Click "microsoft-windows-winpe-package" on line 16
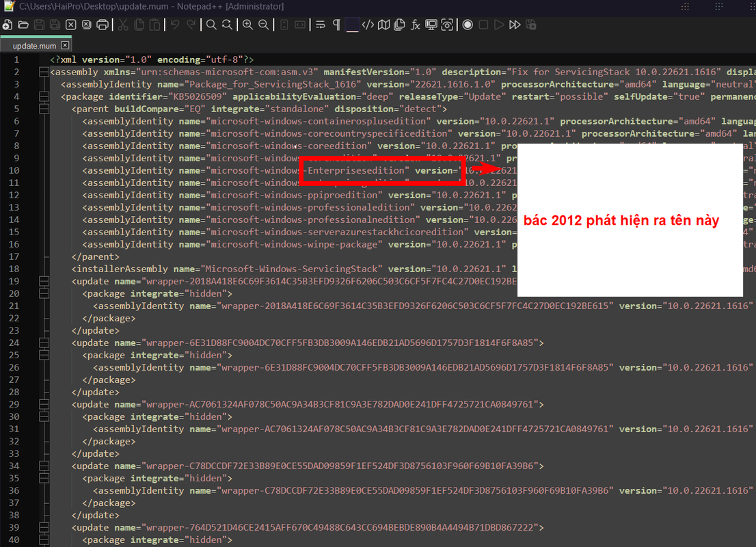 pos(294,245)
